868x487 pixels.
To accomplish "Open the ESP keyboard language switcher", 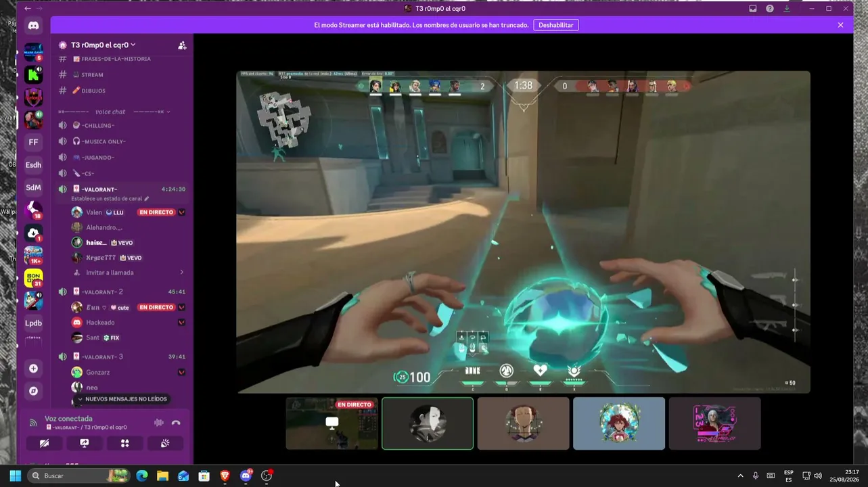I will 788,476.
